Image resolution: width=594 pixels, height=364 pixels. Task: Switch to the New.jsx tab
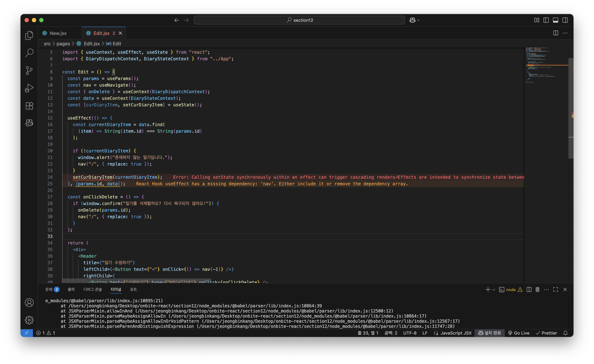click(58, 33)
